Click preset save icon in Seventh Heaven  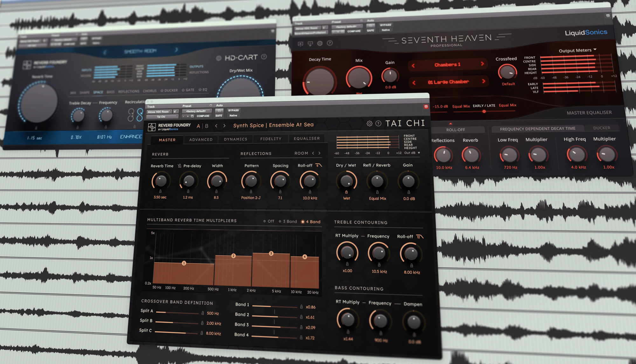[x=300, y=44]
